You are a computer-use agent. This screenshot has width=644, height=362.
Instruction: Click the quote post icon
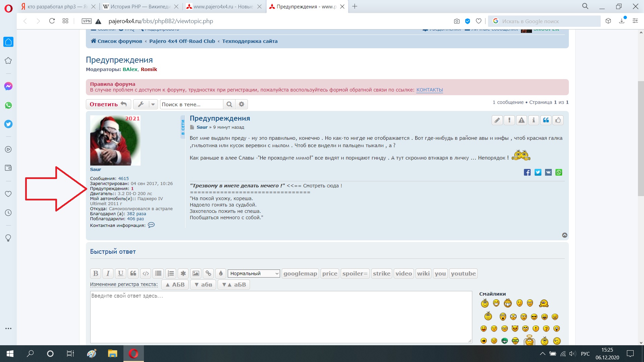click(546, 120)
